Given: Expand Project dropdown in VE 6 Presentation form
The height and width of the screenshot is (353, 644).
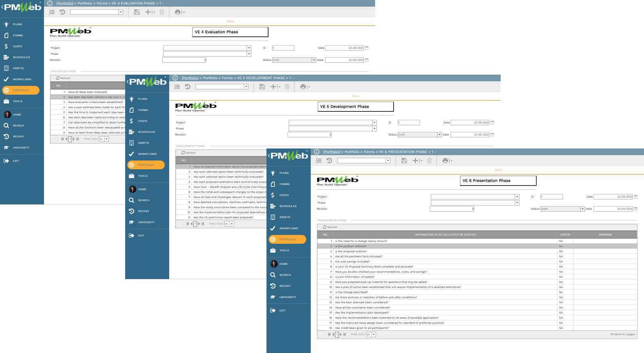Looking at the screenshot, I should coord(517,197).
